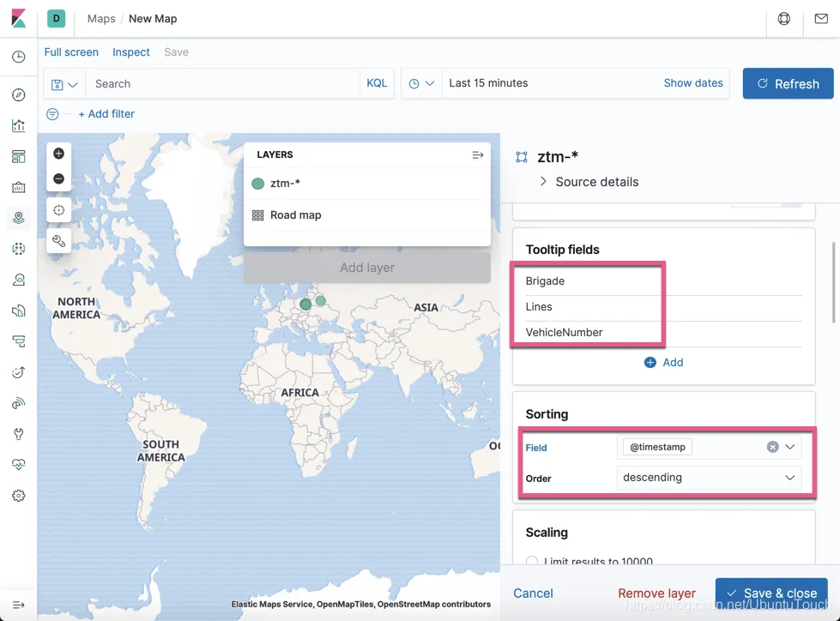
Task: Open the sidebar icon above the paint-roller icon
Action: pos(19,310)
